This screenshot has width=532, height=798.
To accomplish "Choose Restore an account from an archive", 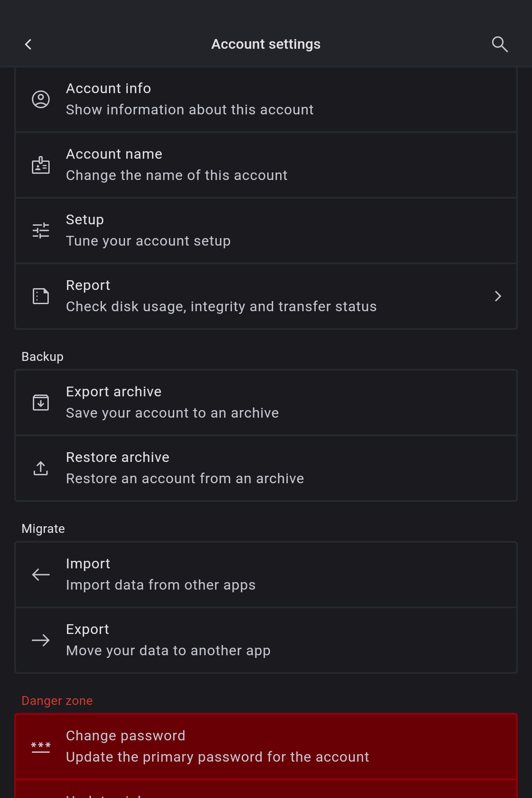I will tap(185, 479).
